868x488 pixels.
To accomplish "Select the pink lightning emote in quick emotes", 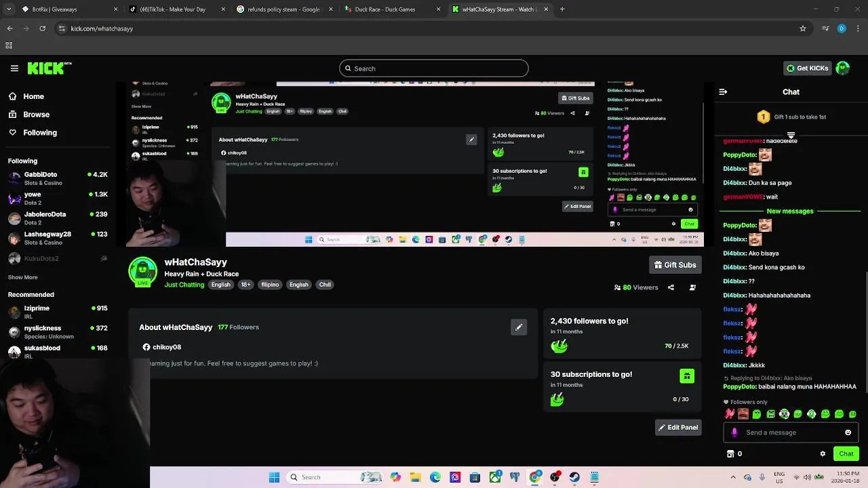I will [x=730, y=414].
